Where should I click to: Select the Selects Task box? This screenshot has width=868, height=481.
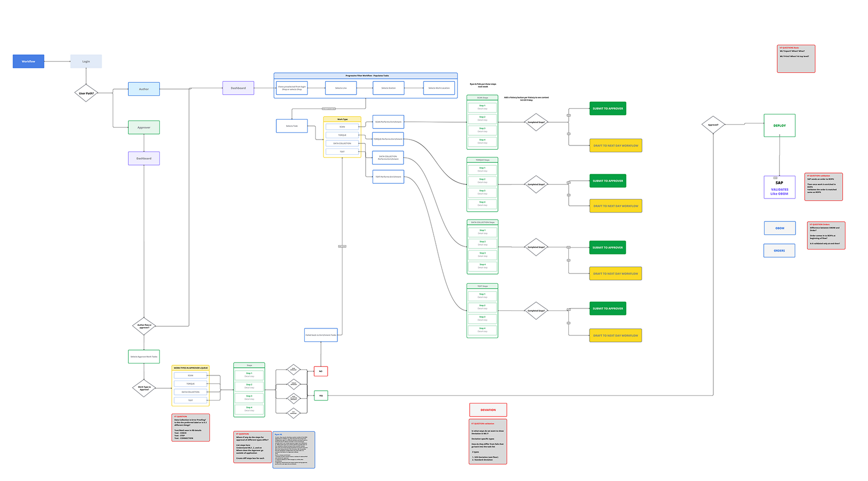(x=292, y=126)
